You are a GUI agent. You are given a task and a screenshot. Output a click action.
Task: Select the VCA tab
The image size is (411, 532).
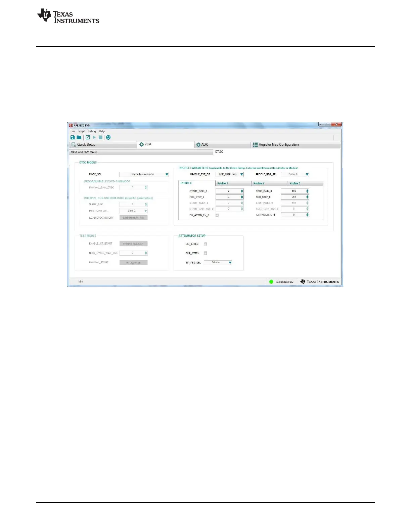click(x=166, y=144)
